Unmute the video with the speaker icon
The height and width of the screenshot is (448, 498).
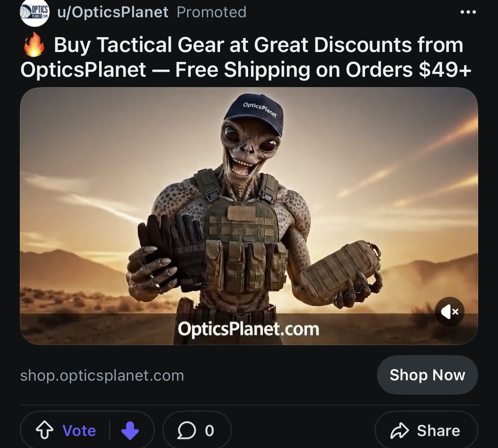[x=450, y=312]
